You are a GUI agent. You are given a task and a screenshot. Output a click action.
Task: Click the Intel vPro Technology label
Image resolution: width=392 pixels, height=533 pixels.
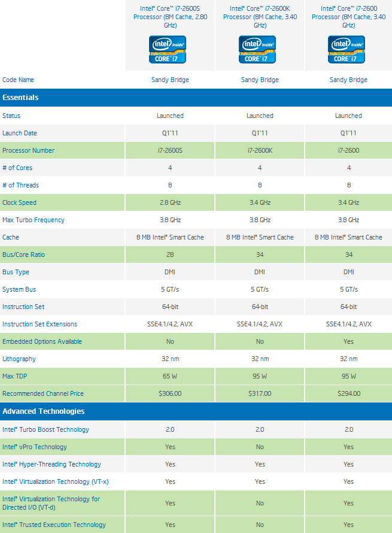[35, 447]
